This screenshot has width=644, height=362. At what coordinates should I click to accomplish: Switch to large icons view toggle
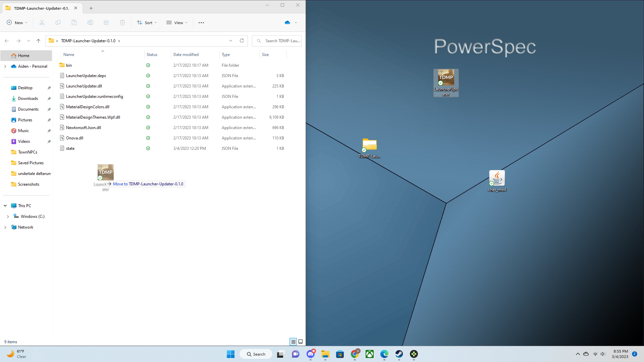301,342
